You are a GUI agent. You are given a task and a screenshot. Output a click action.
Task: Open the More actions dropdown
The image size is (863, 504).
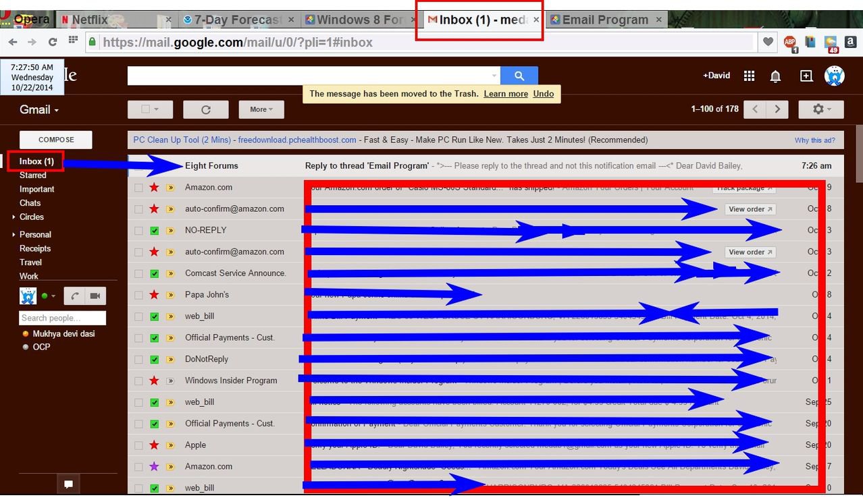point(261,109)
